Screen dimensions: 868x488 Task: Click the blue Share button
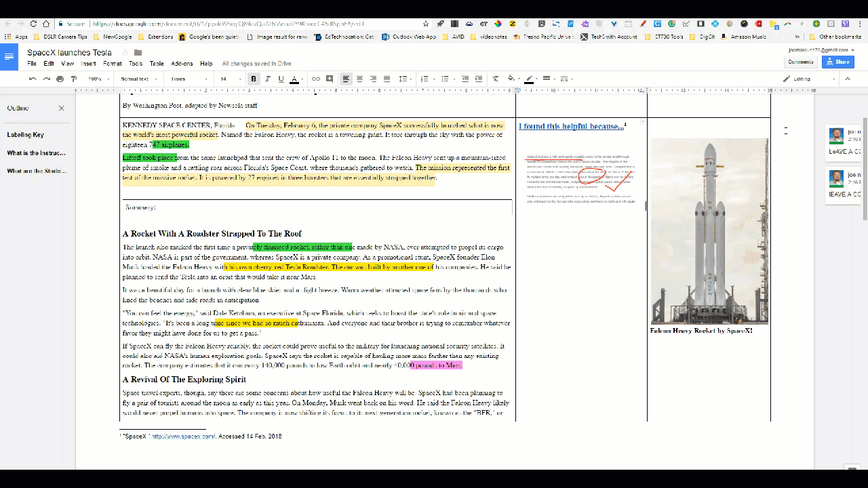point(837,62)
